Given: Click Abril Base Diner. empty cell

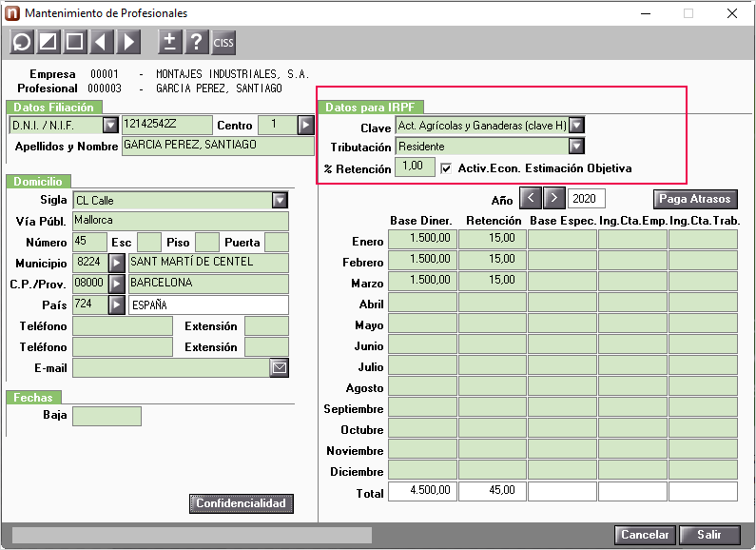Looking at the screenshot, I should pos(422,302).
